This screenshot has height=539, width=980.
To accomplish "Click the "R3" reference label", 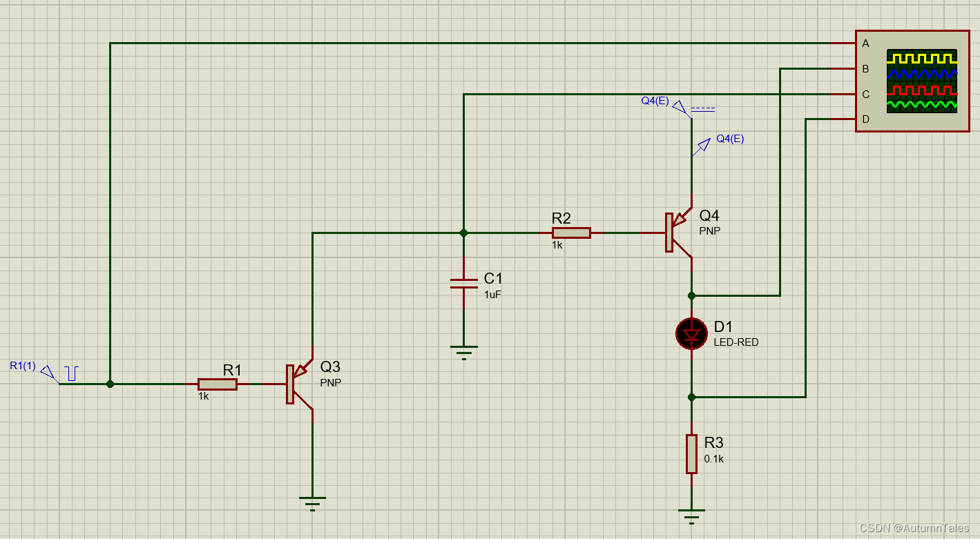I will click(x=714, y=442).
